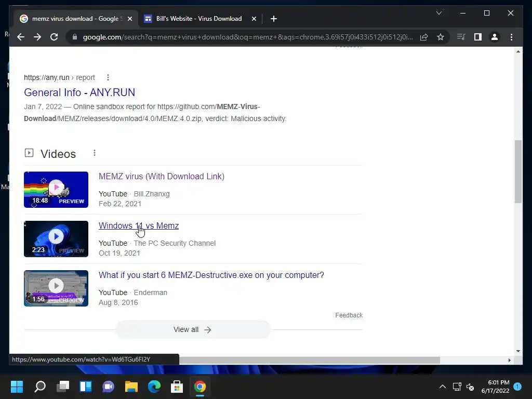Image resolution: width=532 pixels, height=399 pixels.
Task: Play the 1:56 Enderman video thumbnail
Action: 56,288
